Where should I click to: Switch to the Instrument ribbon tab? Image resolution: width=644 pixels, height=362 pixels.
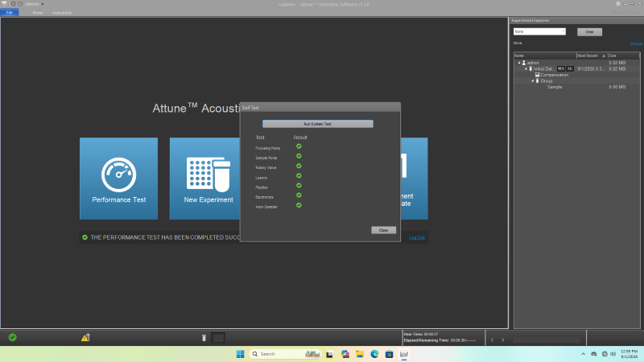coord(62,13)
